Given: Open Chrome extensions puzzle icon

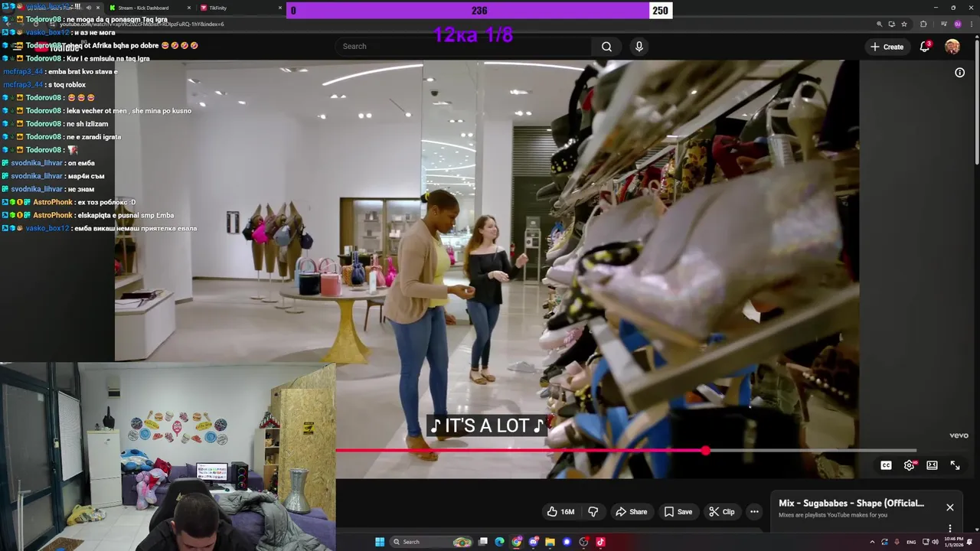Looking at the screenshot, I should tap(923, 24).
